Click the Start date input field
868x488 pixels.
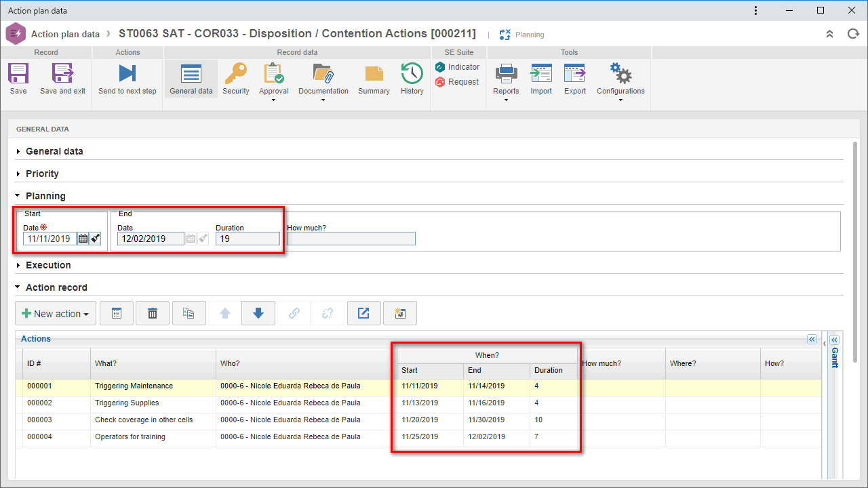point(50,239)
